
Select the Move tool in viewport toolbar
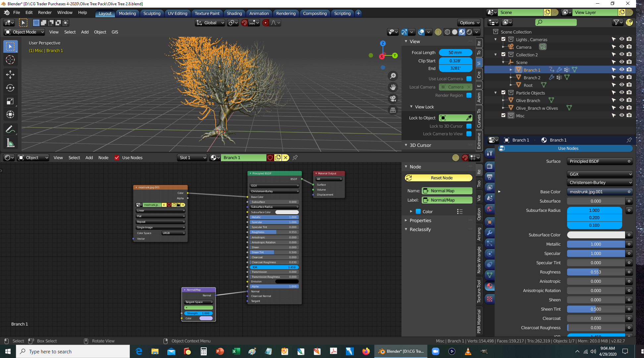click(10, 74)
